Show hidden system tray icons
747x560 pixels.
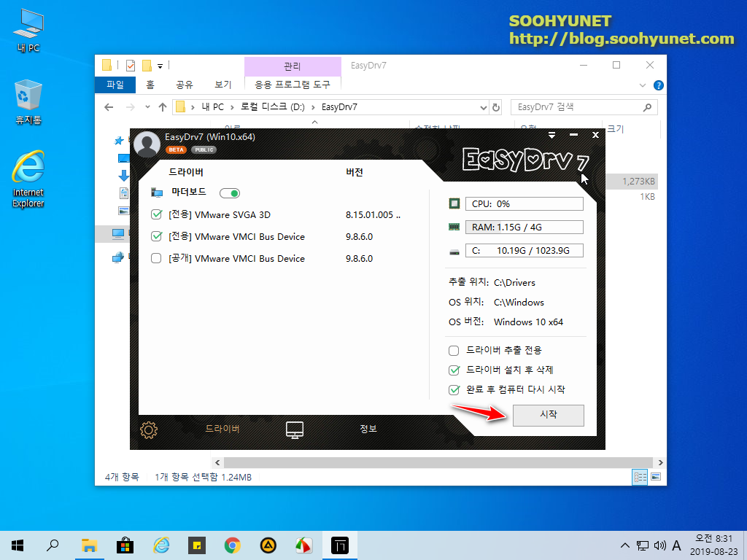(x=625, y=545)
